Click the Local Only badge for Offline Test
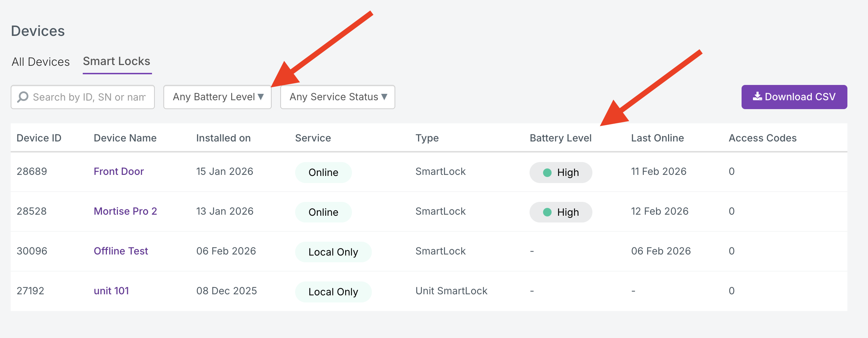The width and height of the screenshot is (868, 338). point(333,252)
